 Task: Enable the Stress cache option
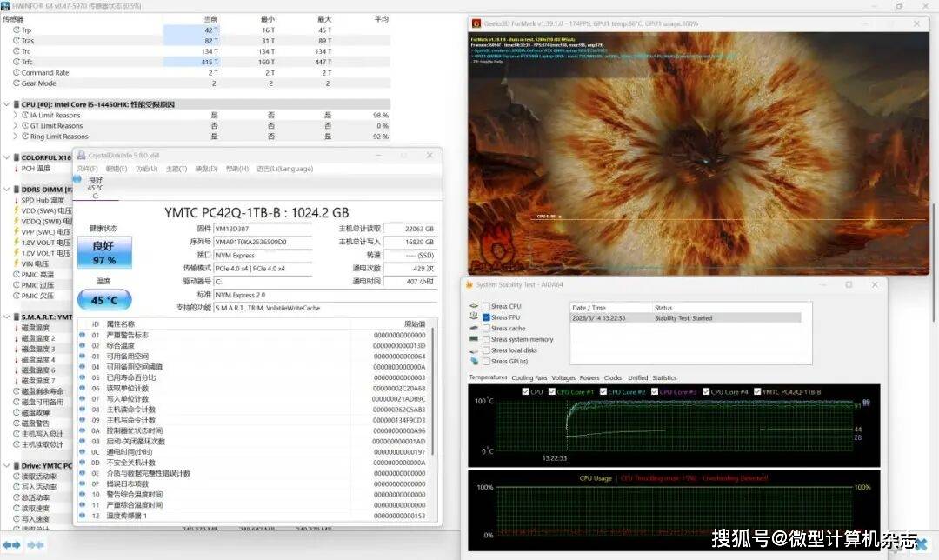pos(486,328)
